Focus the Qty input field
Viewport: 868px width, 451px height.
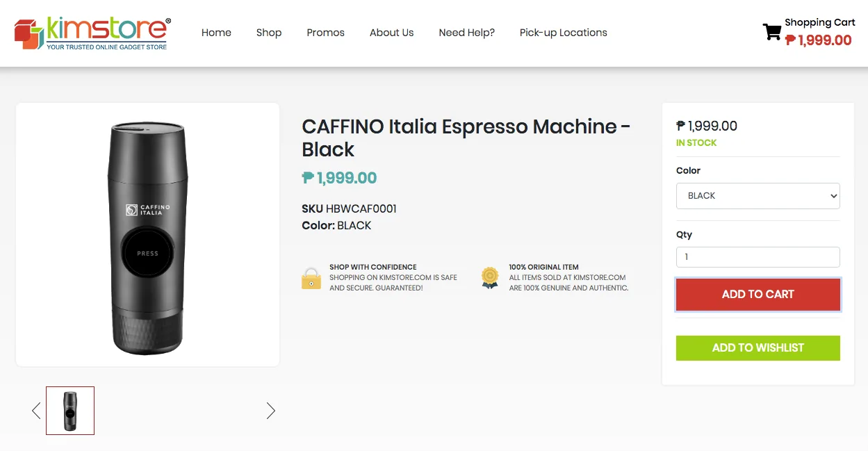tap(758, 257)
